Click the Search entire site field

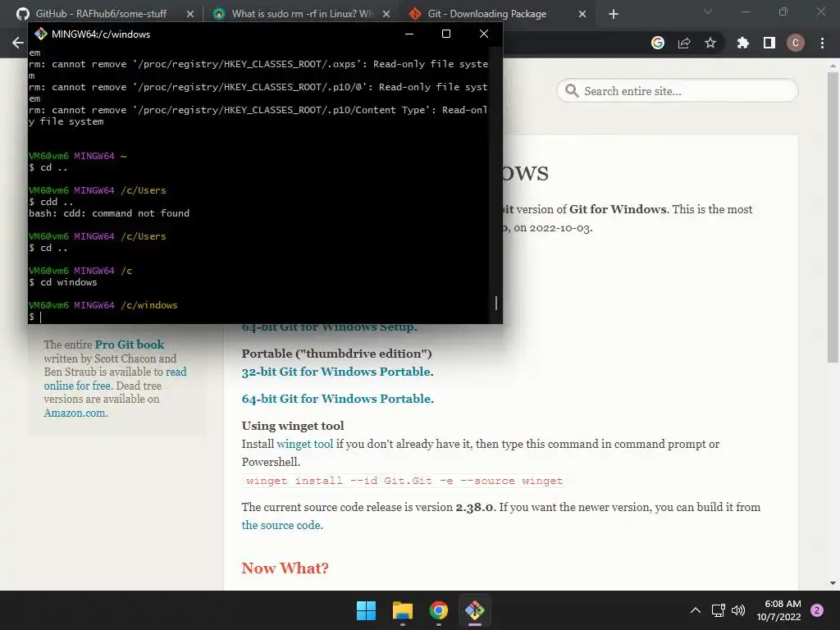tap(678, 90)
